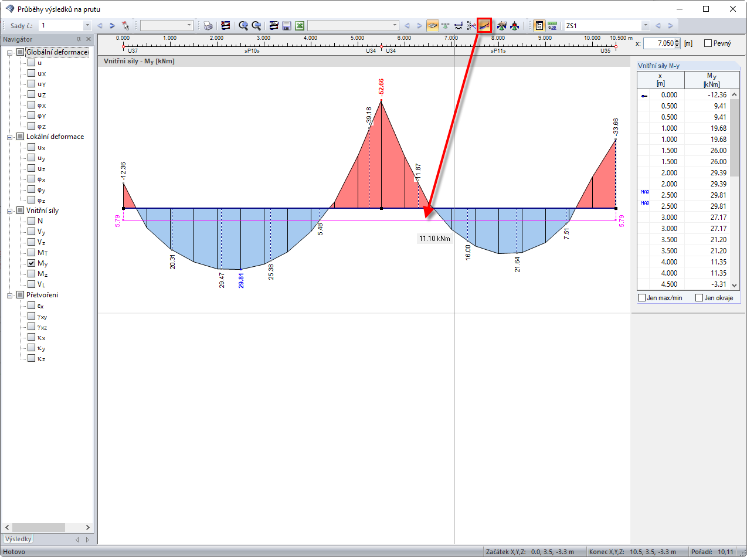Click table value -3.31 at x 4.500
This screenshot has height=560, width=747.
[719, 284]
